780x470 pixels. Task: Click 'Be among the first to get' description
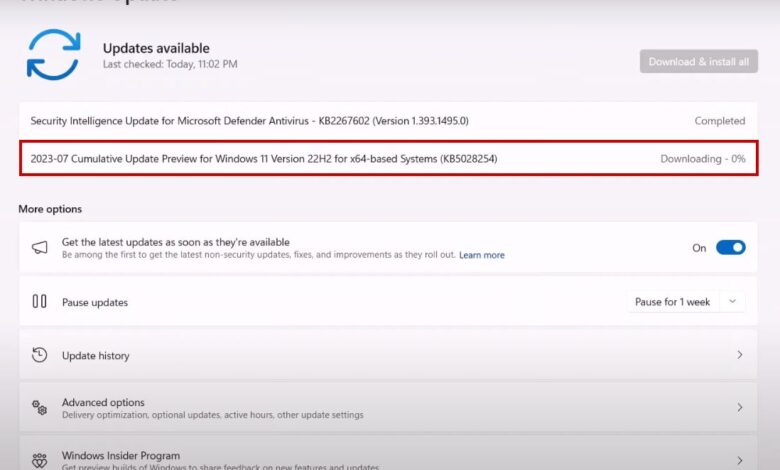pos(259,255)
